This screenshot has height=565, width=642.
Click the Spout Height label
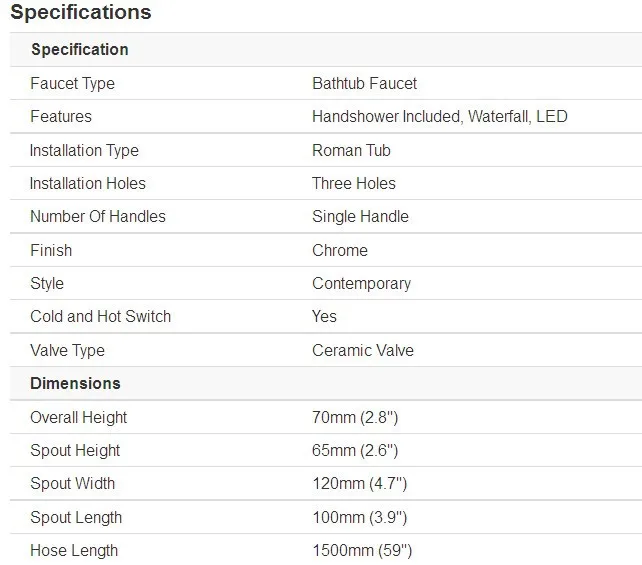click(x=75, y=451)
